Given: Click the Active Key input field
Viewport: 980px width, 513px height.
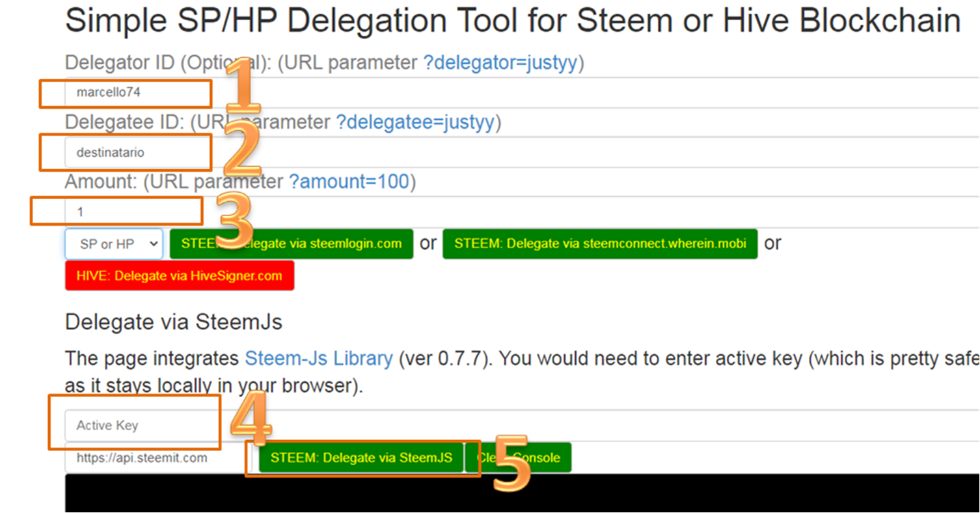Looking at the screenshot, I should click(x=522, y=426).
